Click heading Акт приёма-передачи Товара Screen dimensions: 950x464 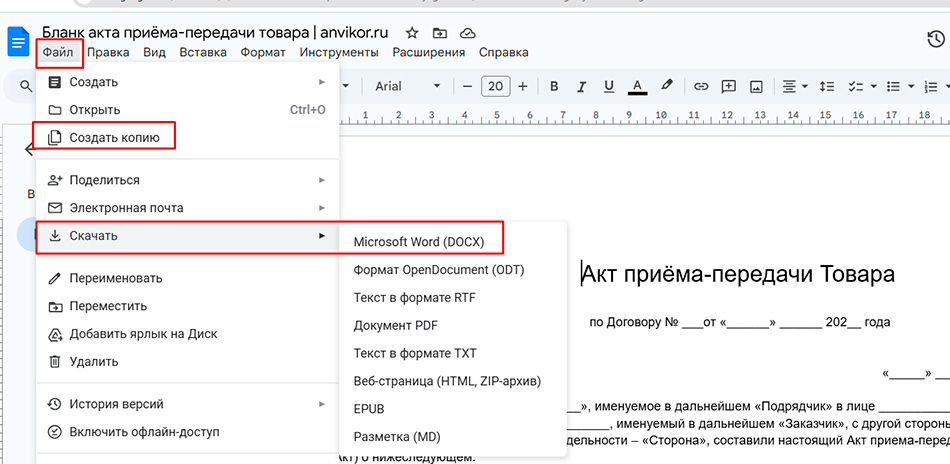[x=738, y=274]
